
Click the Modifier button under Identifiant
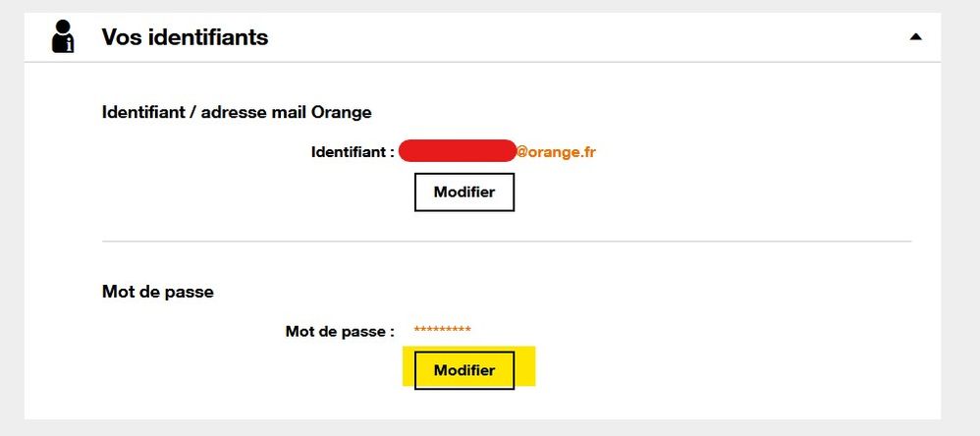(463, 192)
